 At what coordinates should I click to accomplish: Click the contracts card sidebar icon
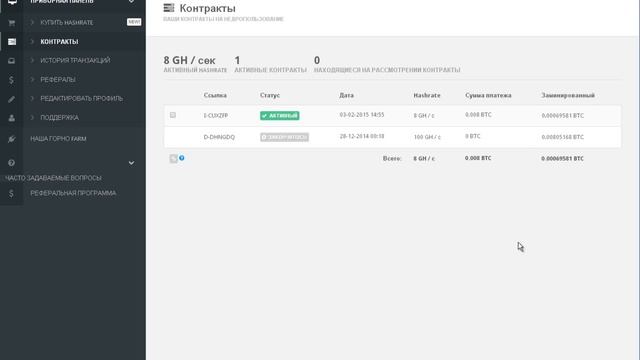[12, 42]
